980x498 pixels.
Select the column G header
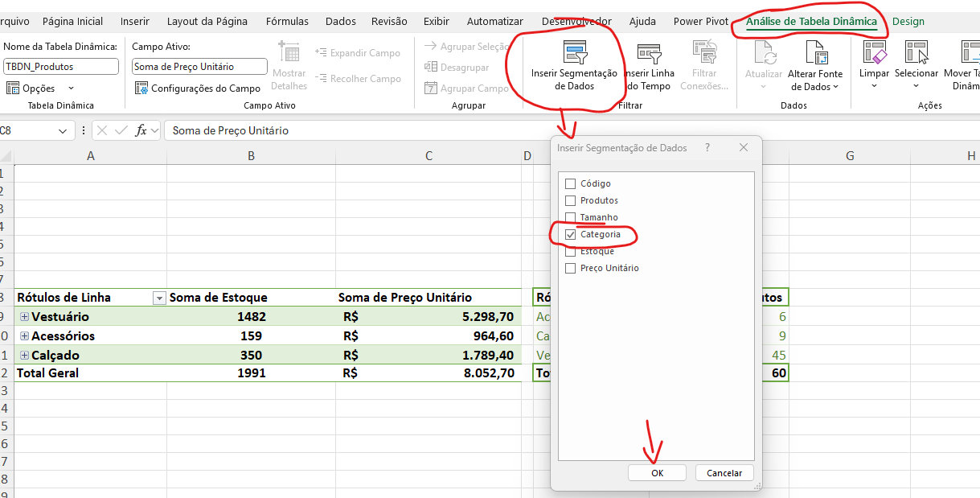[x=850, y=156]
